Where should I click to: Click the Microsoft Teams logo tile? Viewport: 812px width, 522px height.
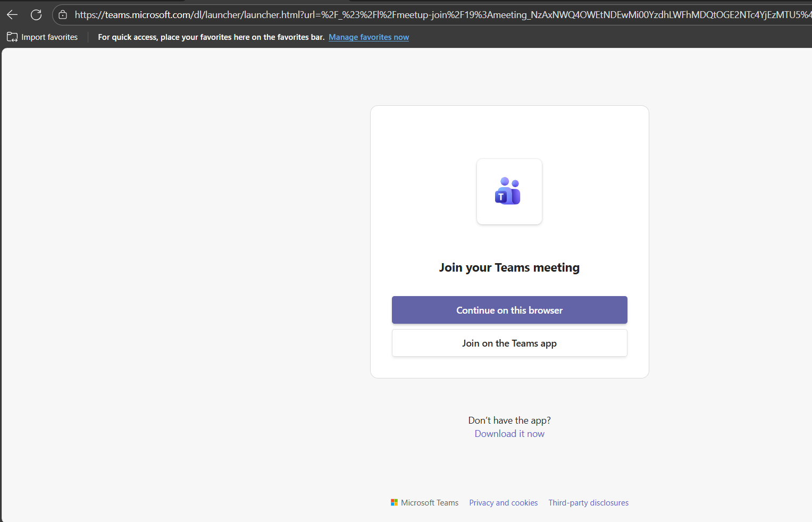click(x=509, y=191)
